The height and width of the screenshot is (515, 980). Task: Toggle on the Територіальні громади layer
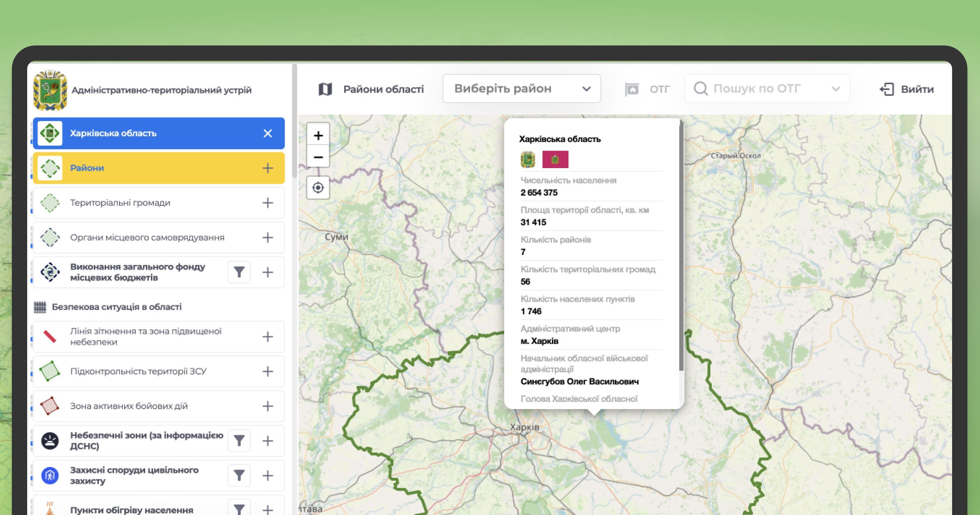pos(268,203)
